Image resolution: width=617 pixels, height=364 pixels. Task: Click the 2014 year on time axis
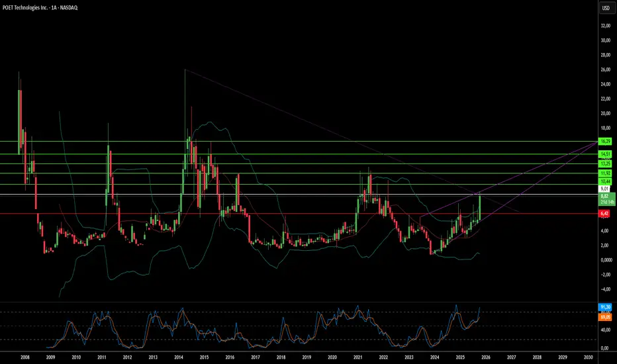tap(179, 357)
